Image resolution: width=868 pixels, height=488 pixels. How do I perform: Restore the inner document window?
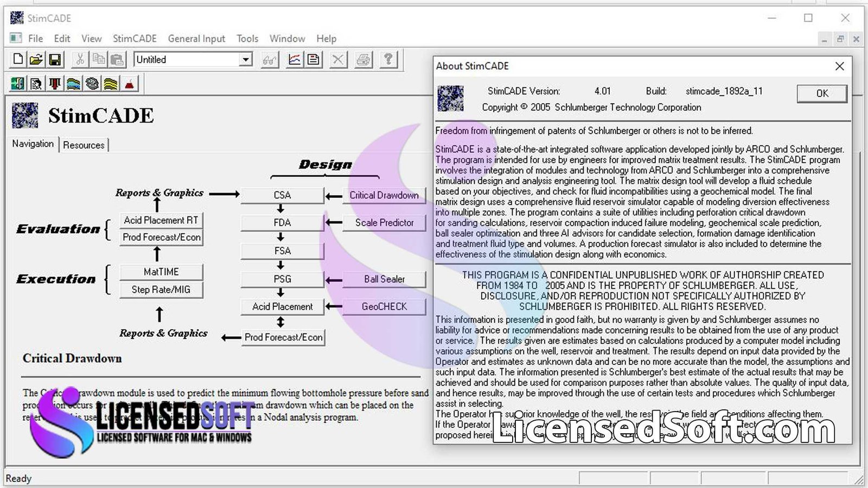840,39
